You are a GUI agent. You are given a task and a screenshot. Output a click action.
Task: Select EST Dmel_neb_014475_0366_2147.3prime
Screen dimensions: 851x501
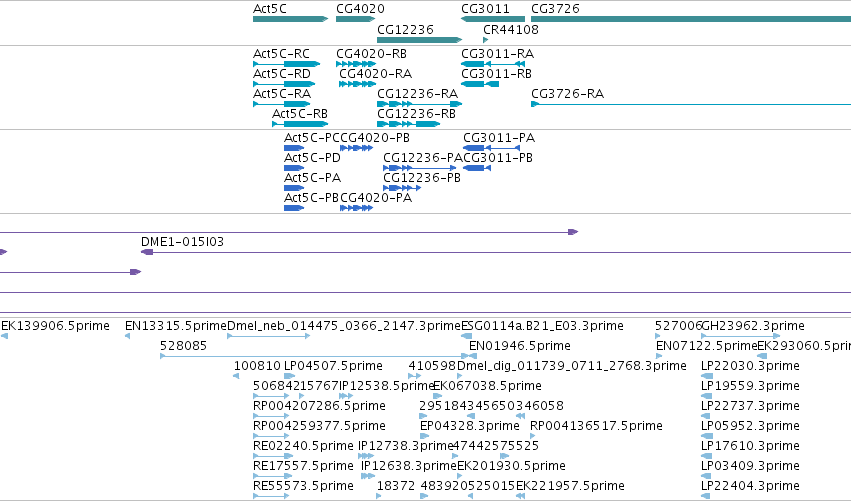[x=268, y=337]
